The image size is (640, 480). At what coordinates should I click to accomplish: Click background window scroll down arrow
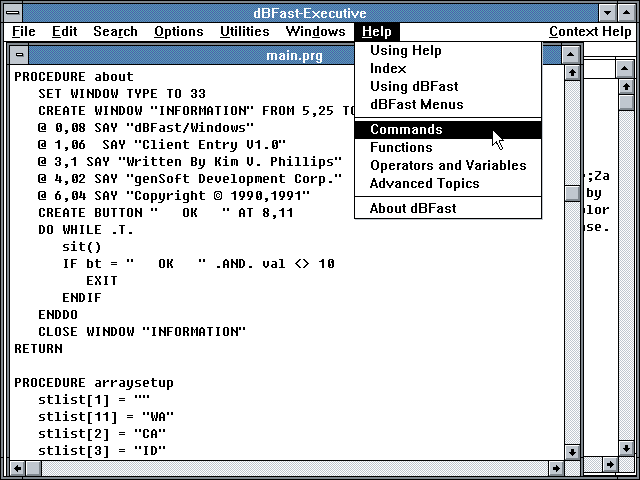pos(626,448)
